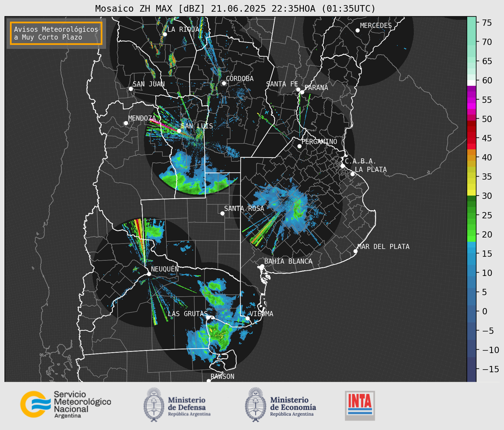Click the MERCEDES city marker dot
This screenshot has width=504, height=430.
coord(357,31)
